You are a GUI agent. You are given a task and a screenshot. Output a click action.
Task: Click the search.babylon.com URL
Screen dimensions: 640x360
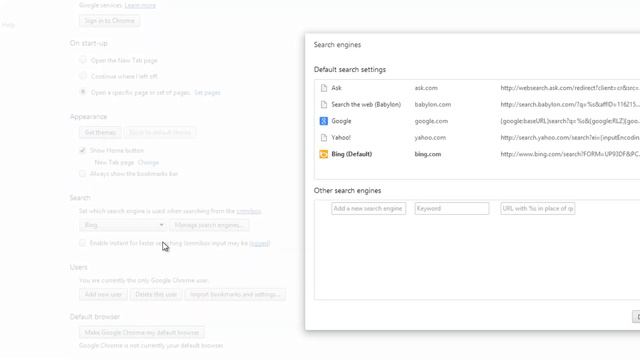570,104
